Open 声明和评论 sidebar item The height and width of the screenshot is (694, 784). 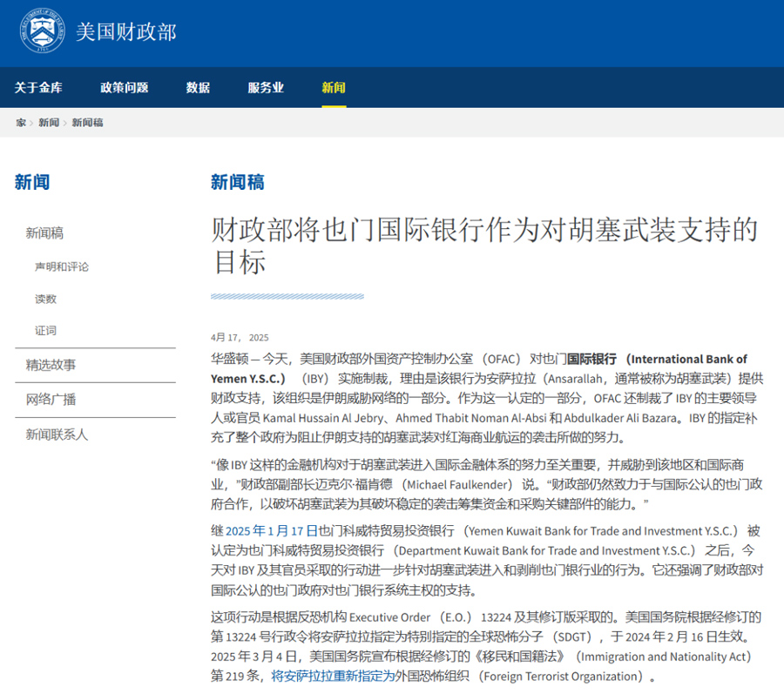click(x=62, y=266)
